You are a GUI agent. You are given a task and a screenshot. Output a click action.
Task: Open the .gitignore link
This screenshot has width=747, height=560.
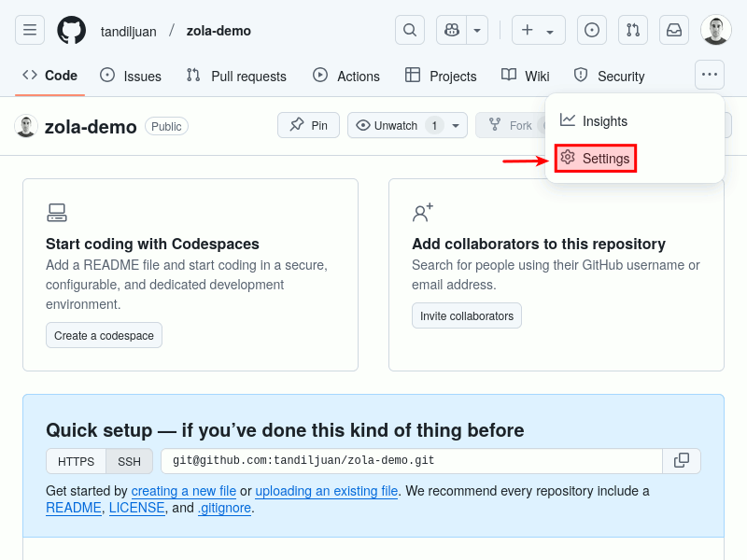pyautogui.click(x=224, y=508)
